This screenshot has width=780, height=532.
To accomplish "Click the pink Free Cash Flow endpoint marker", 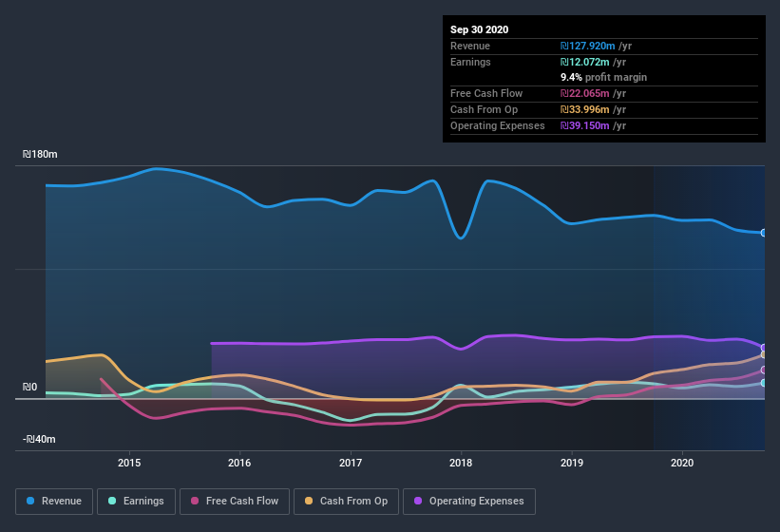I will [x=764, y=370].
